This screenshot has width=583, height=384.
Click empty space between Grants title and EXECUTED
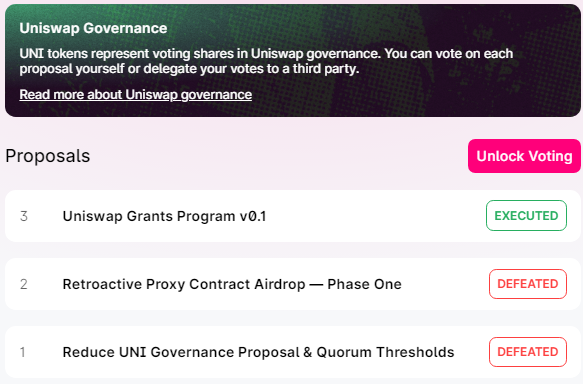coord(376,216)
